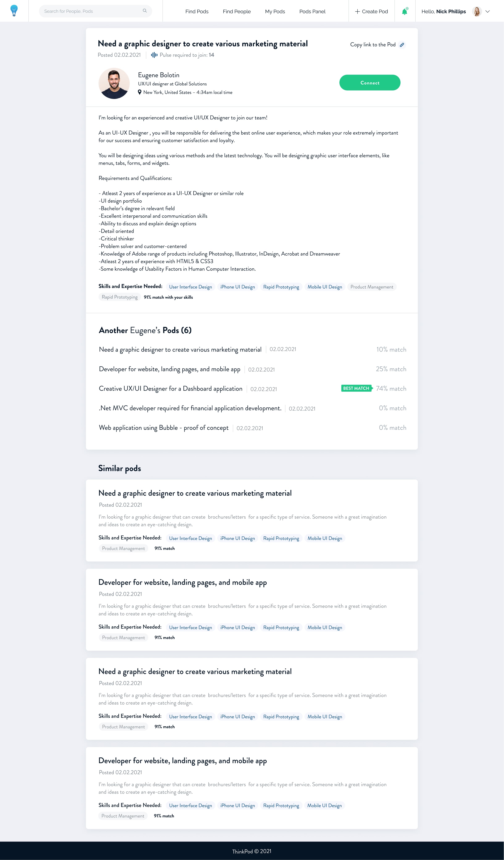Open the notifications bell
Viewport: 504px width, 860px height.
(405, 11)
